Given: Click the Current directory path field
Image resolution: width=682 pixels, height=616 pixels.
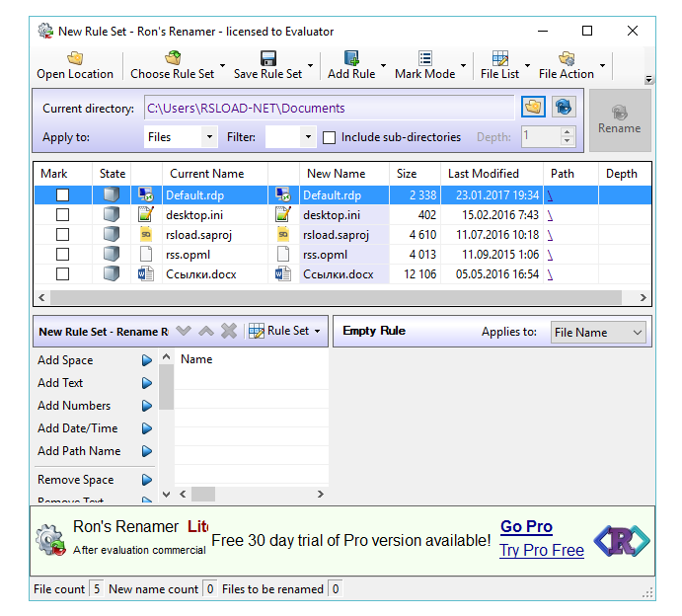Looking at the screenshot, I should pyautogui.click(x=328, y=108).
